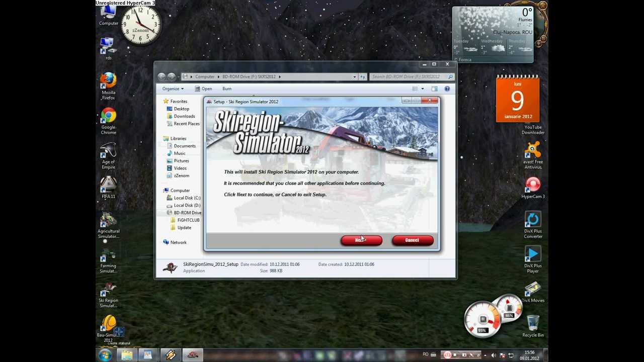Open the Update folder in the sidebar
This screenshot has height=362, width=644.
coord(181,228)
